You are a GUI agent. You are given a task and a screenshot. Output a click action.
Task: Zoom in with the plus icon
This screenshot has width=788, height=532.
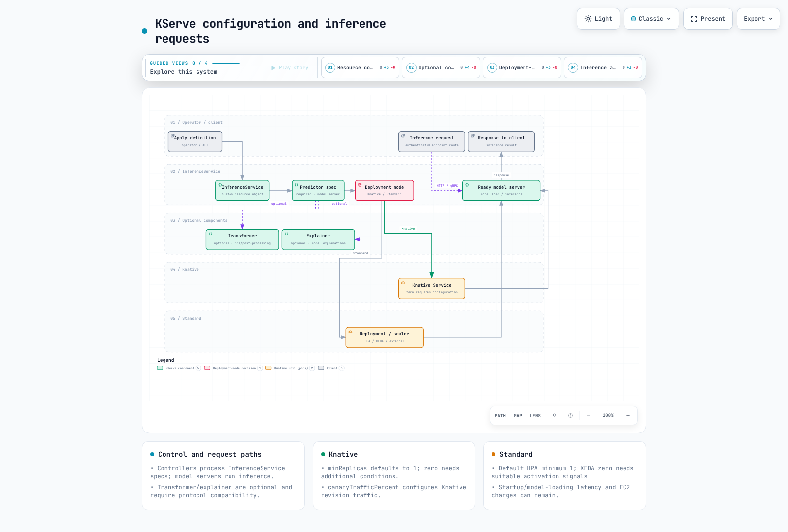coord(628,416)
